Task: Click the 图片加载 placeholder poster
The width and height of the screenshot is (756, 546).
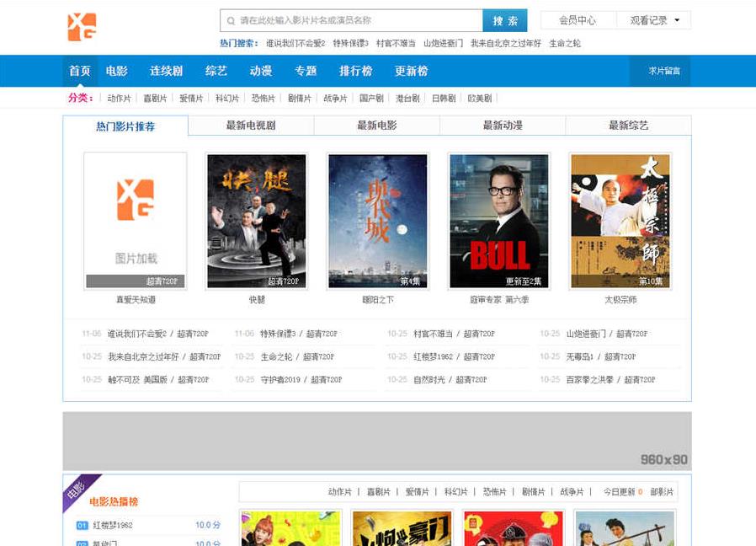Action: pos(136,221)
